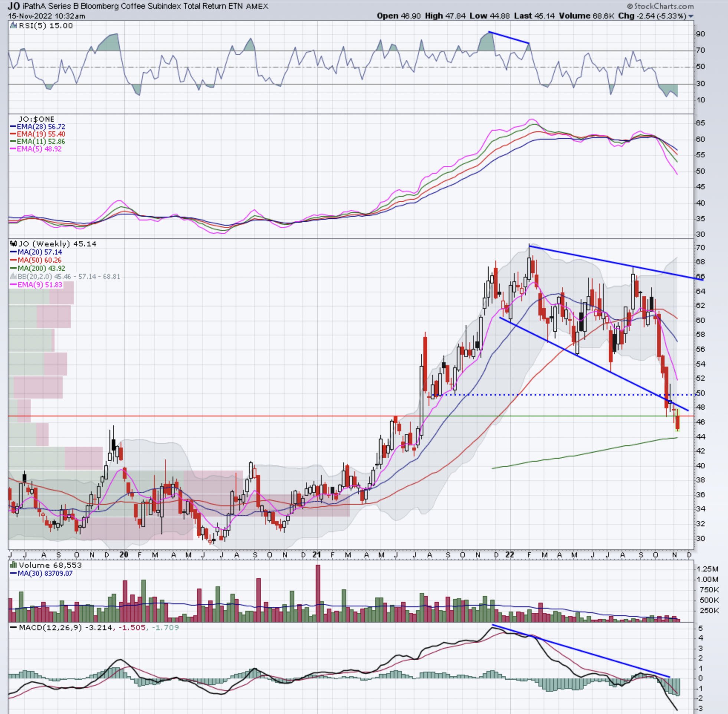This screenshot has height=714, width=728.
Task: Click the JO (Weekly) candlestick icon
Action: [13, 244]
